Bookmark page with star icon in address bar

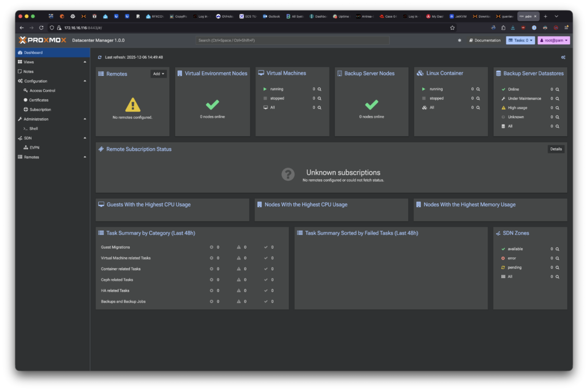(x=452, y=28)
